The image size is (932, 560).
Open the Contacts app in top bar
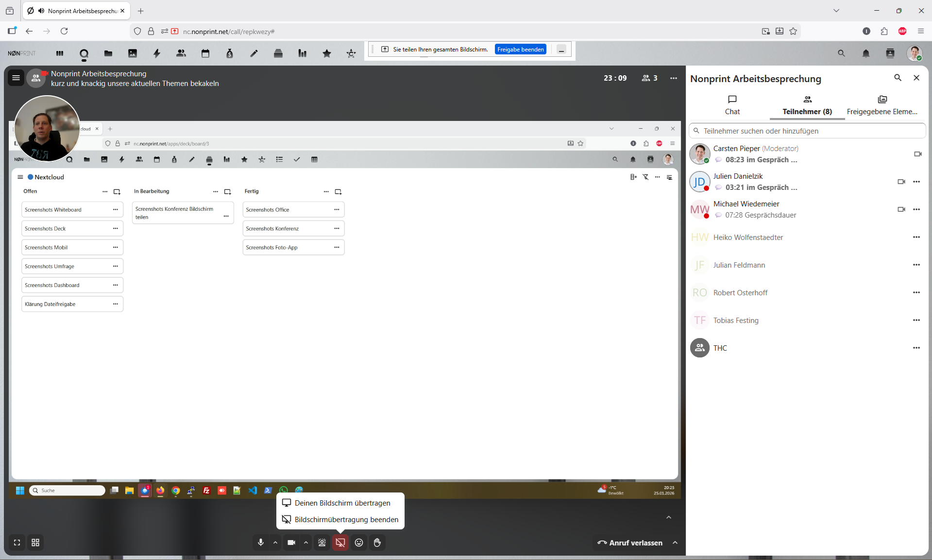181,53
